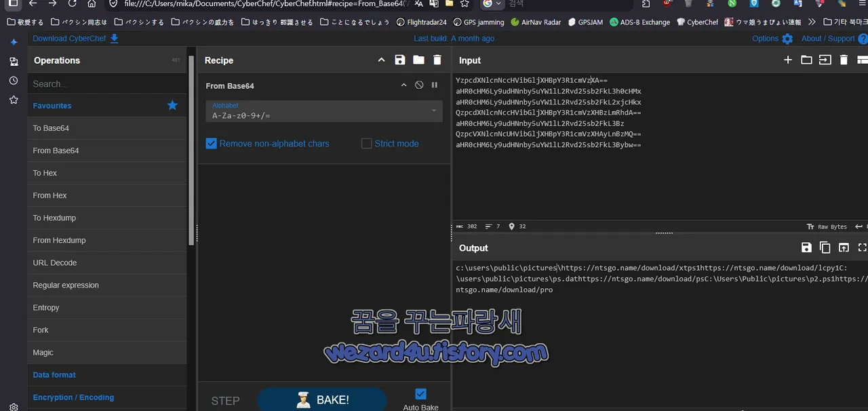
Task: Collapse the recipe list with chevron
Action: [381, 60]
